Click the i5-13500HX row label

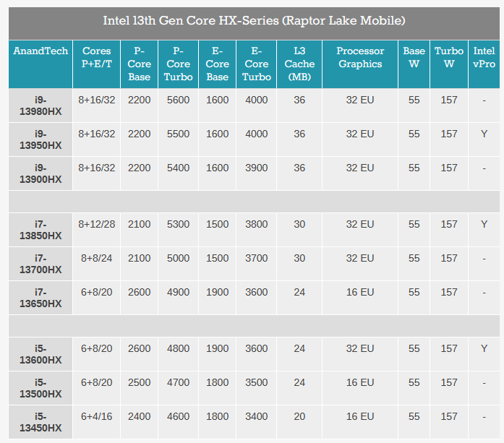(x=40, y=388)
